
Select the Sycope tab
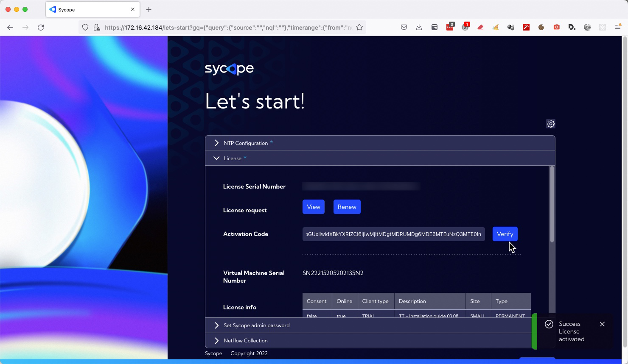click(92, 9)
